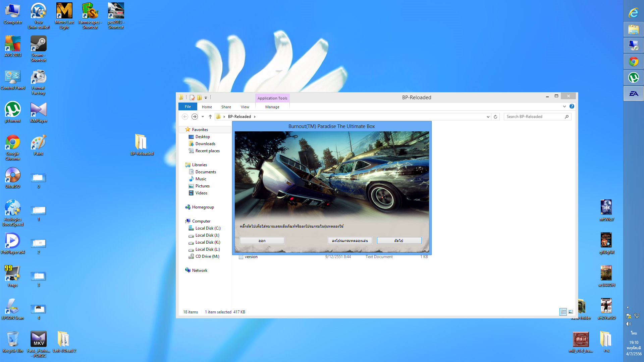Open Quick Access Toolbar customize dropdown
Image resolution: width=644 pixels, height=362 pixels.
pos(206,98)
